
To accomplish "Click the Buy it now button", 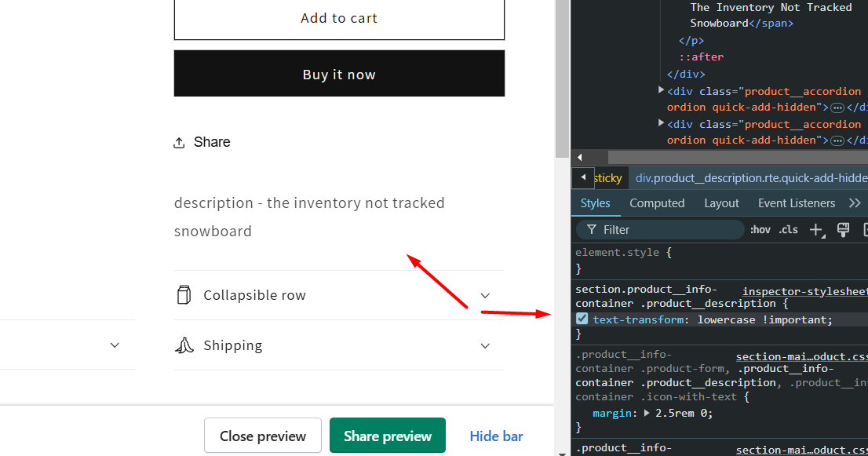I will 339,74.
